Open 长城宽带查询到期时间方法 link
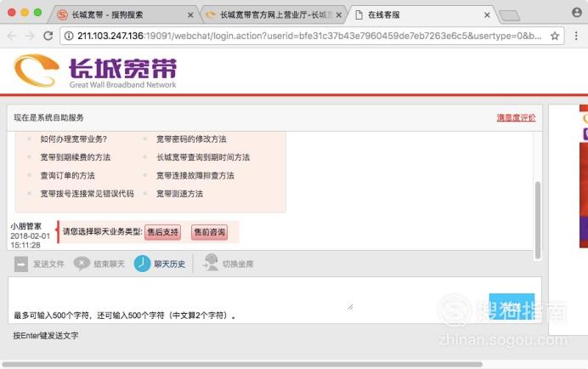This screenshot has height=369, width=588. [x=203, y=157]
